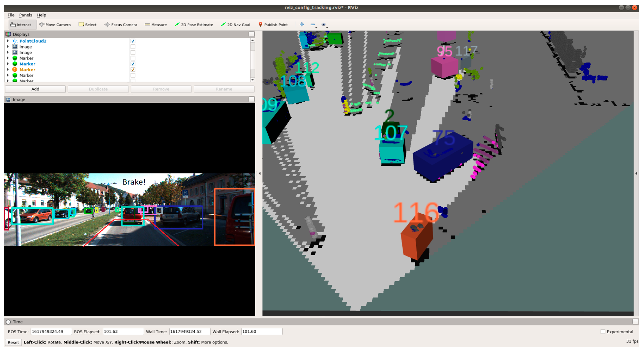Choose the Focus Camera tool
The image size is (644, 350).
(121, 24)
